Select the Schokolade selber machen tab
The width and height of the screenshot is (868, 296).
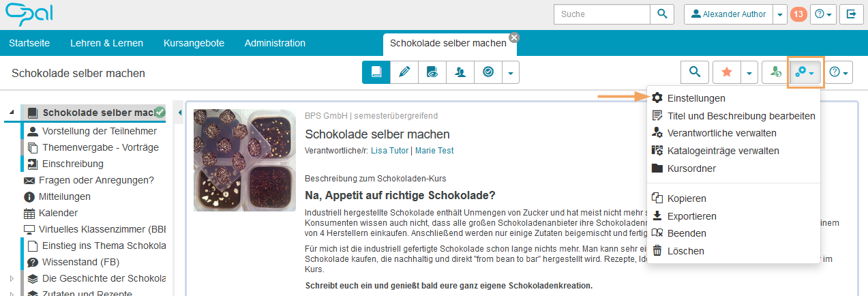tap(448, 43)
